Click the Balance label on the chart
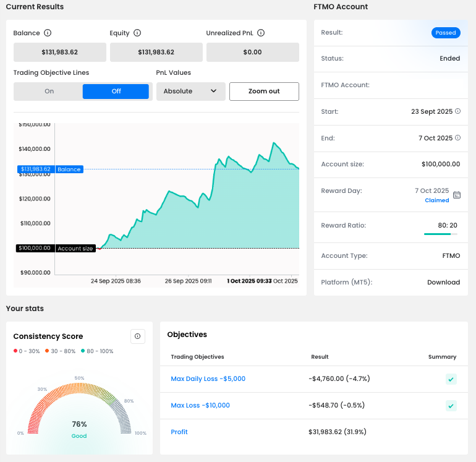Viewport: 476px width, 462px height. point(69,169)
